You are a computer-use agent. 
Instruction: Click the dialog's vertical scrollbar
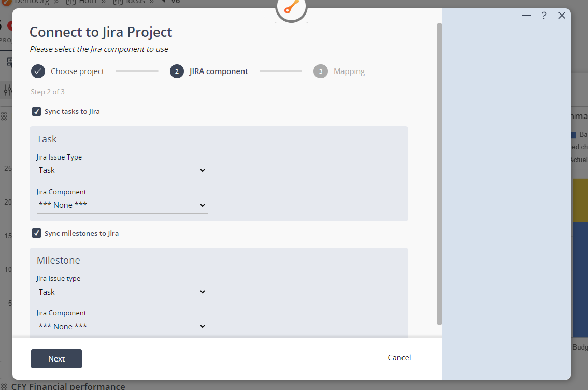[x=439, y=174]
